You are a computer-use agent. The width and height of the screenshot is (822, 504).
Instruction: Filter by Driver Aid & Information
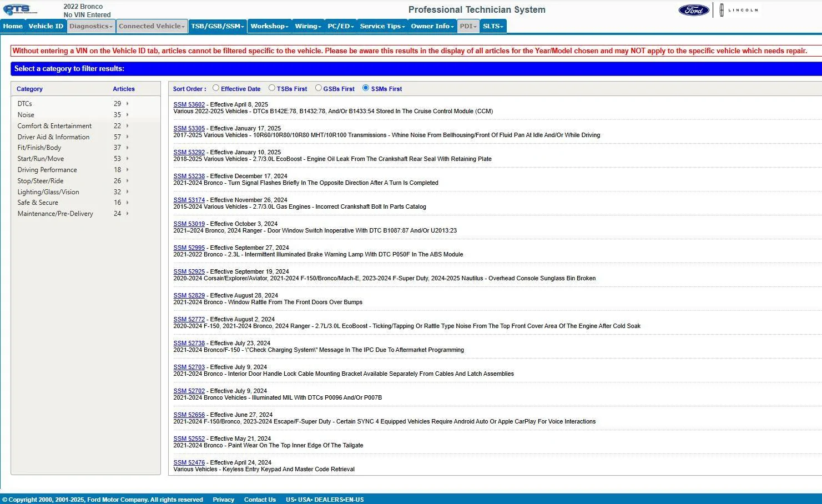click(53, 137)
